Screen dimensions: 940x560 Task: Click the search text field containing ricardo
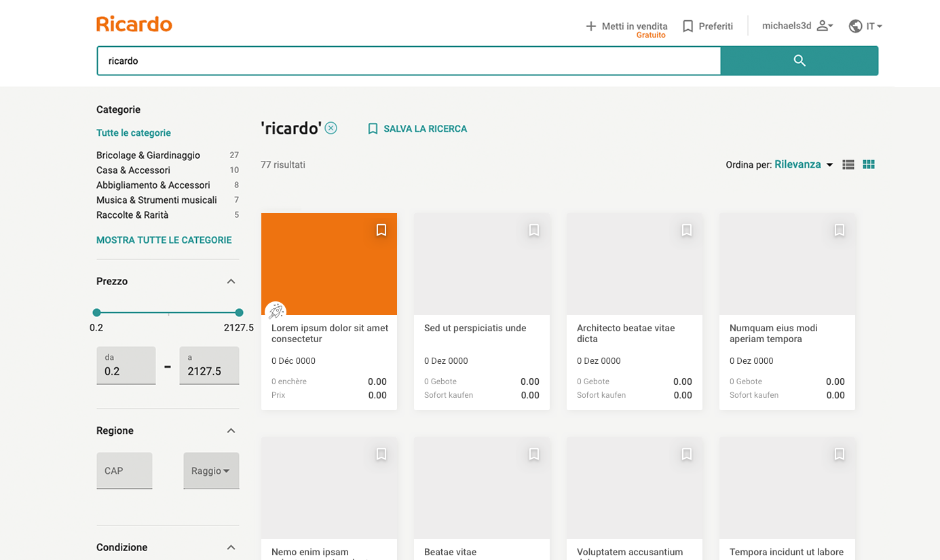coord(409,60)
